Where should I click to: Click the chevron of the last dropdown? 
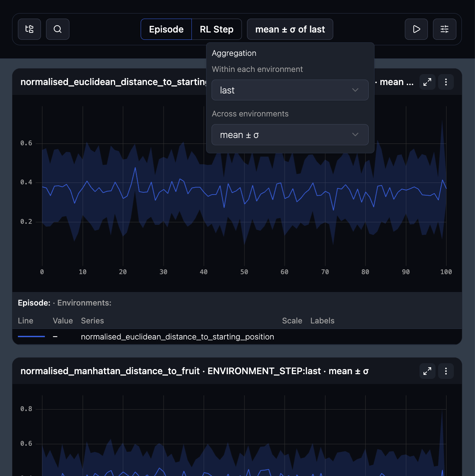coord(355,90)
